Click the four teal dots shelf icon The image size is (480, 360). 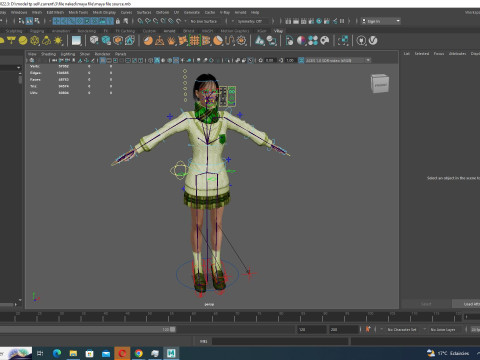pos(313,41)
